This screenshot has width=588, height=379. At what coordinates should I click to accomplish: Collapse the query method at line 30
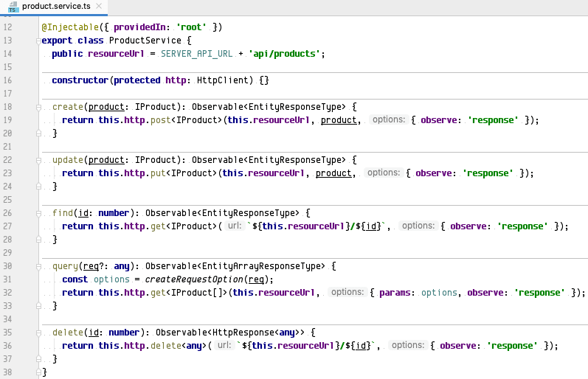click(x=38, y=266)
